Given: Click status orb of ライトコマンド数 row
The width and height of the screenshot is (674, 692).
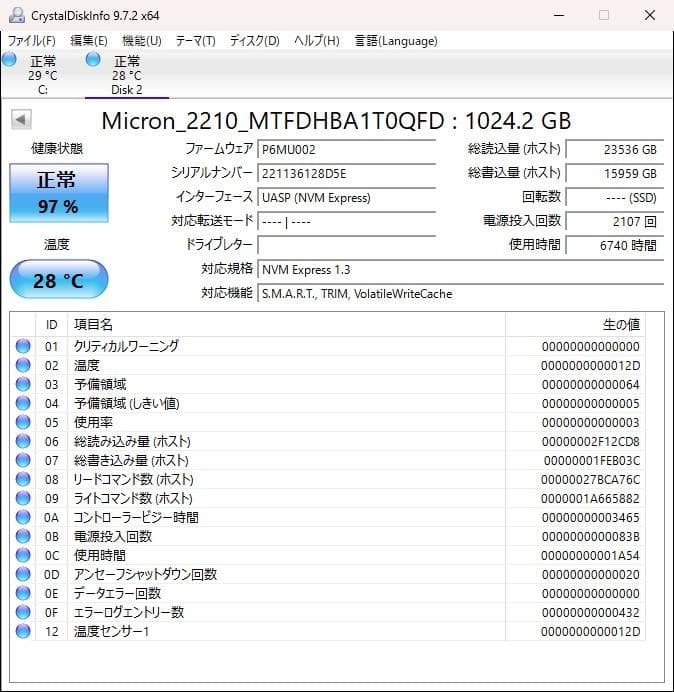Looking at the screenshot, I should coord(23,498).
